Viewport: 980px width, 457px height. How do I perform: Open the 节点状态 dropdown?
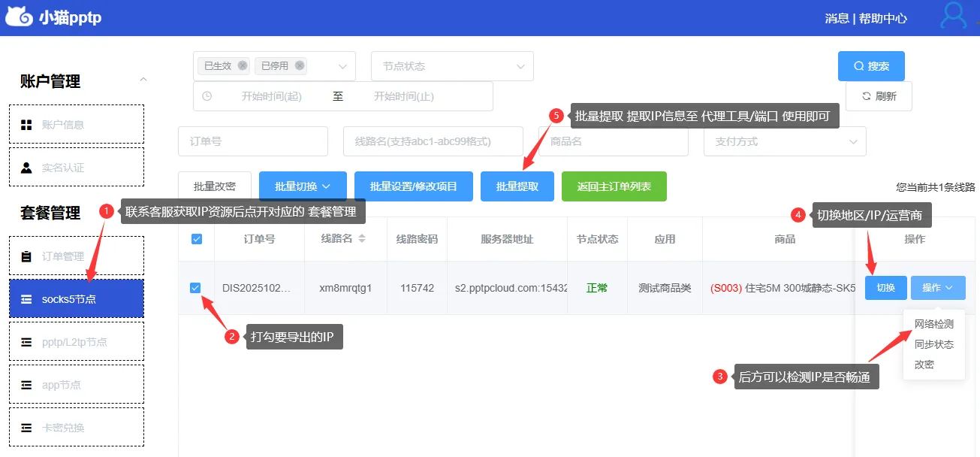point(452,66)
